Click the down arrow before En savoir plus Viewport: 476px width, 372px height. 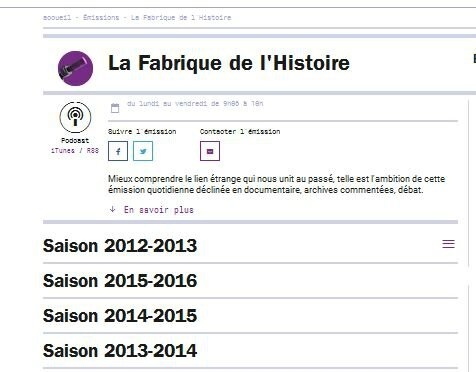point(113,209)
